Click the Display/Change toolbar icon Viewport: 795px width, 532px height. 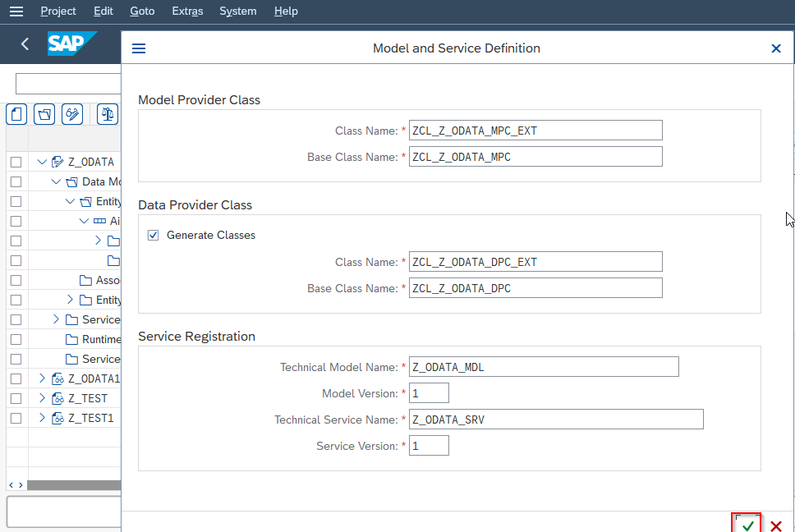tap(72, 113)
